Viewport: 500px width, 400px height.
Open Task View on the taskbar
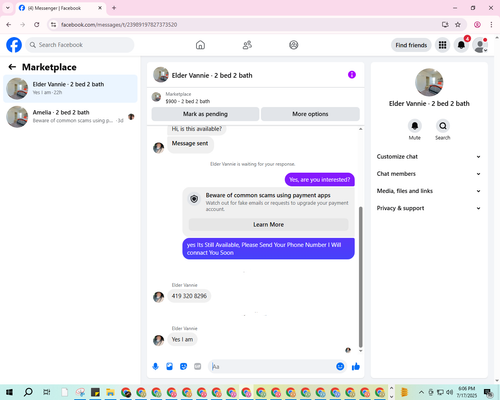pyautogui.click(x=47, y=392)
